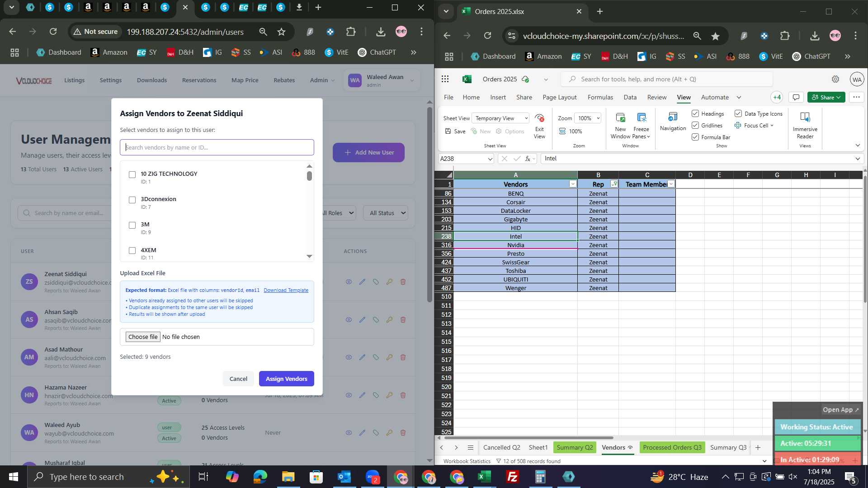Delete Hazama Nazeer with trash icon
The height and width of the screenshot is (488, 868).
403,395
